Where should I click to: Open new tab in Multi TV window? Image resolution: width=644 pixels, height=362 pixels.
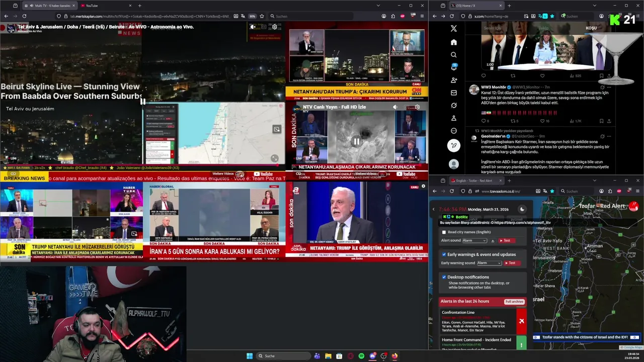139,6
